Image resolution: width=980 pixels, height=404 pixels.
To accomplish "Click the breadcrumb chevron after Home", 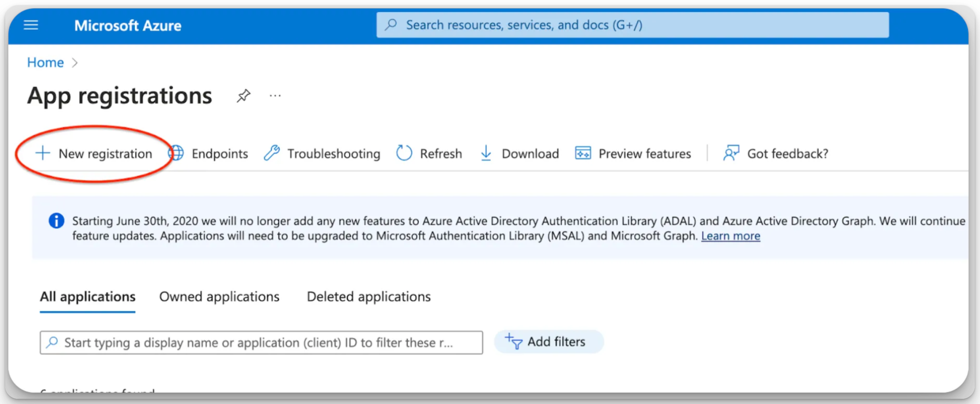I will (75, 63).
